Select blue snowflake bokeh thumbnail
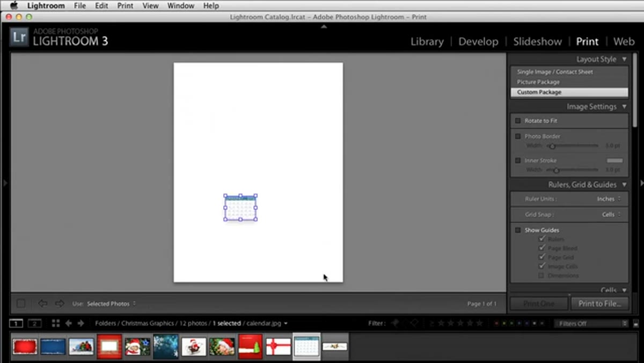The height and width of the screenshot is (363, 644). click(x=166, y=346)
